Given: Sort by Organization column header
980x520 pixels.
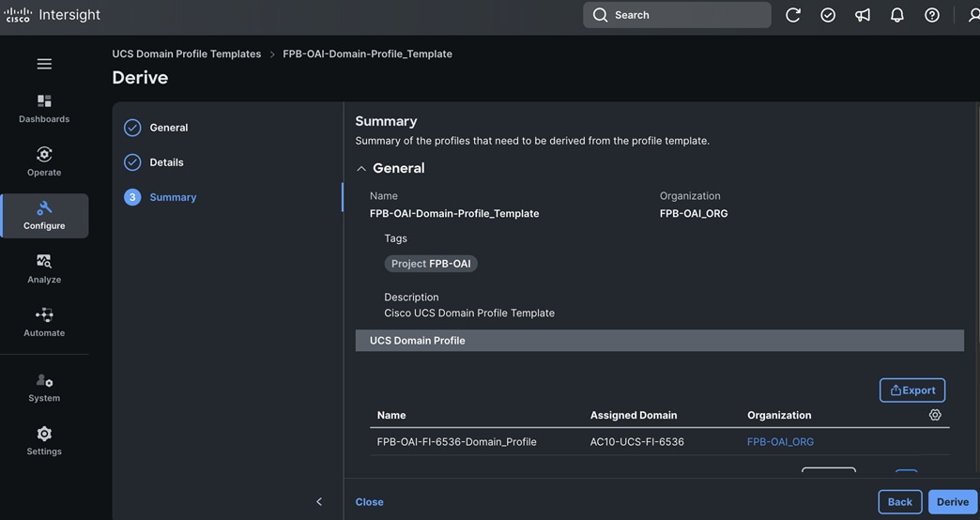Looking at the screenshot, I should coord(779,415).
